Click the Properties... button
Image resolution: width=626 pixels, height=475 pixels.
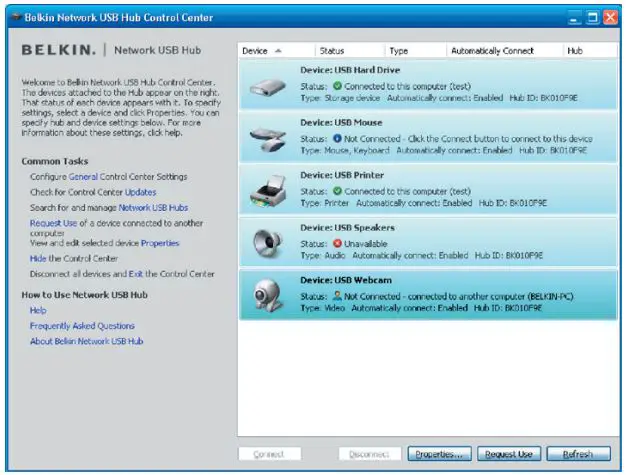439,454
